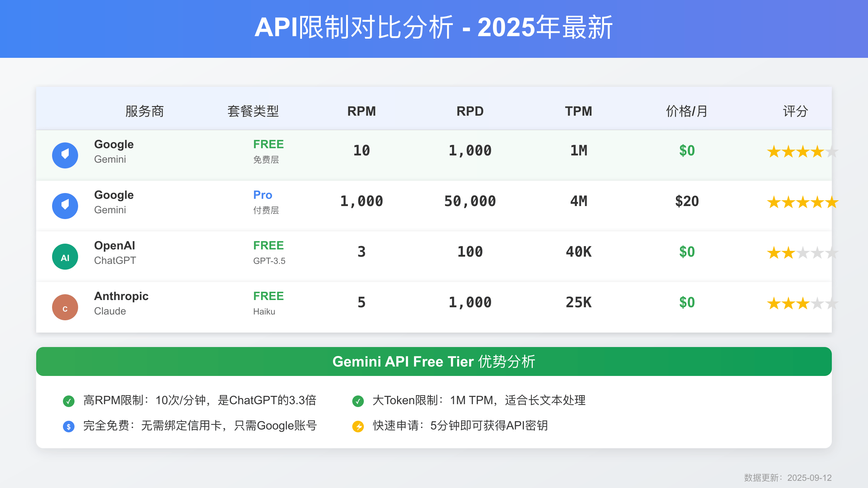This screenshot has height=488, width=868.
Task: Click the 完全免费 advantage text
Action: coord(200,426)
